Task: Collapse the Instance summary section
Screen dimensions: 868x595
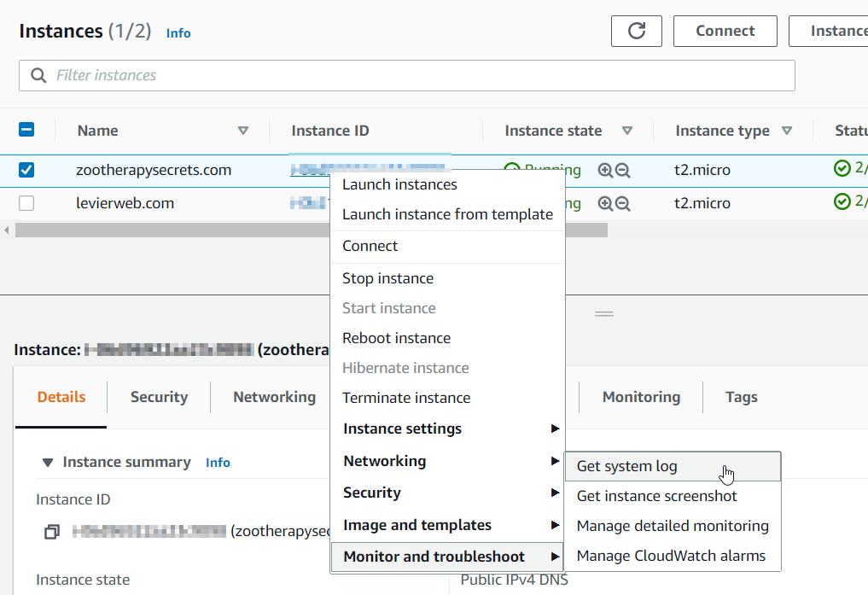Action: pos(48,462)
